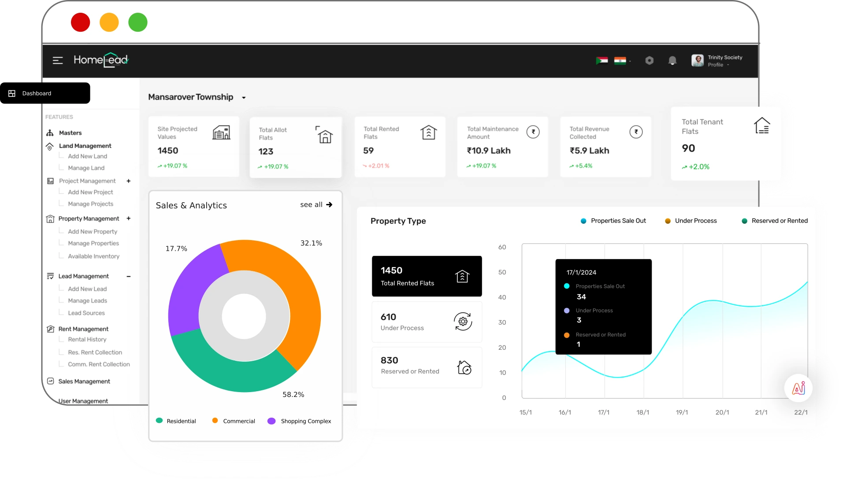Image resolution: width=854 pixels, height=504 pixels.
Task: Click the hexagon settings icon
Action: pos(649,60)
